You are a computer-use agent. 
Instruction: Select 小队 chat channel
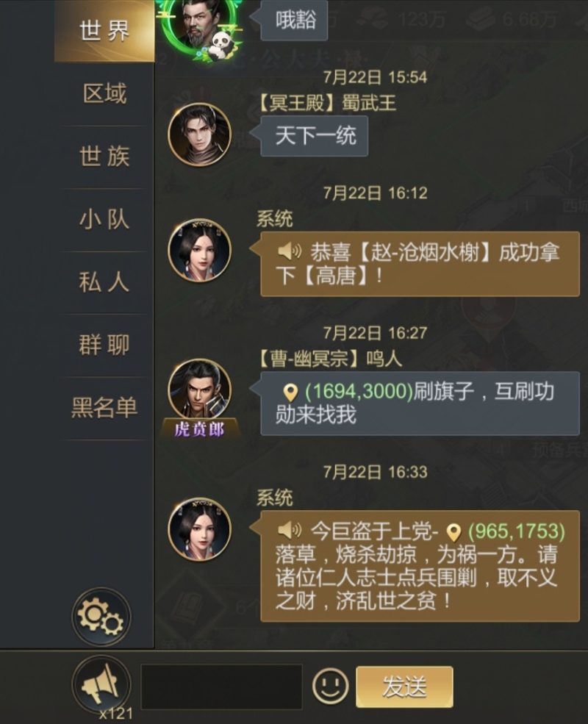pyautogui.click(x=104, y=219)
